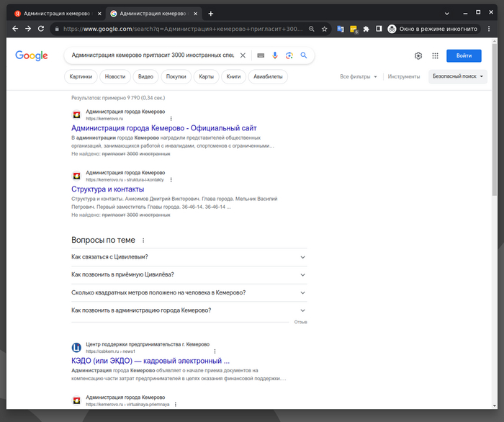
Task: Open Google Lens image search
Action: (289, 55)
